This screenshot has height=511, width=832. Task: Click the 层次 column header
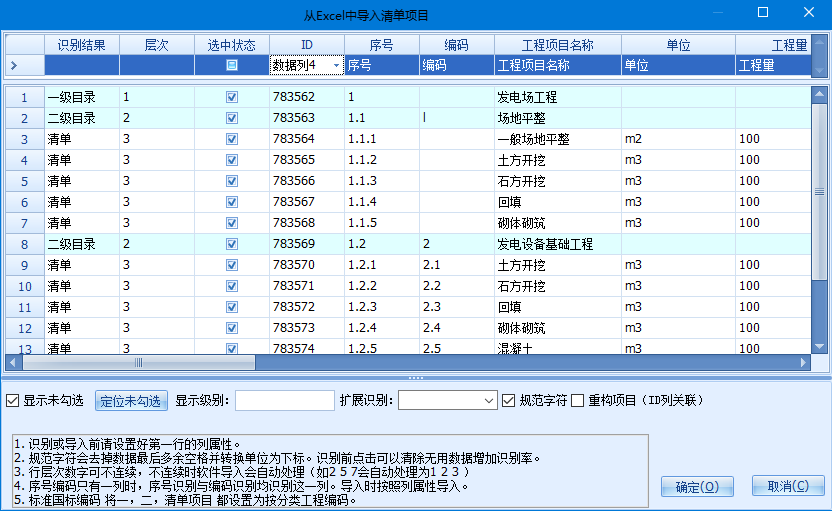157,45
